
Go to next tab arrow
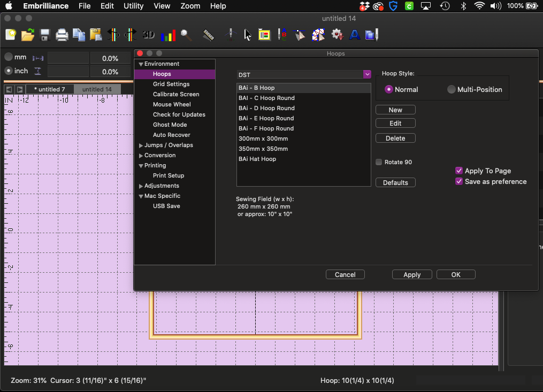[x=20, y=89]
